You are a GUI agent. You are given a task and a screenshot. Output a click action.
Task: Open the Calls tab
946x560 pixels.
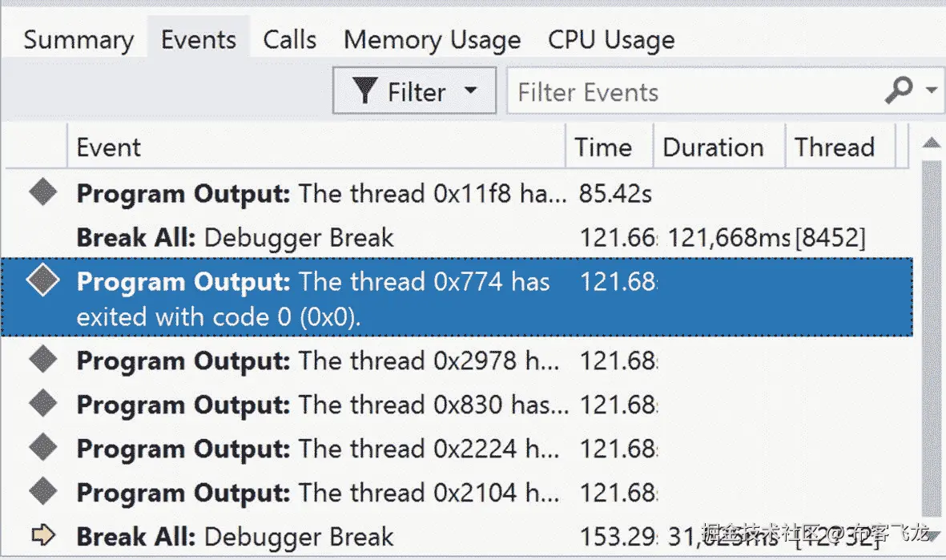coord(289,40)
